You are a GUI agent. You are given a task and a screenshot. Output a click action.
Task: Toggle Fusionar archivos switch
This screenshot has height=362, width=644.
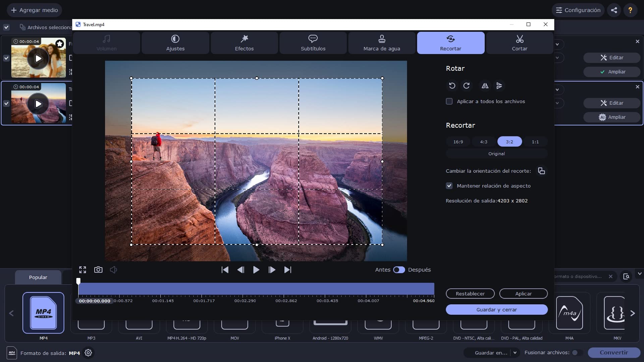577,353
